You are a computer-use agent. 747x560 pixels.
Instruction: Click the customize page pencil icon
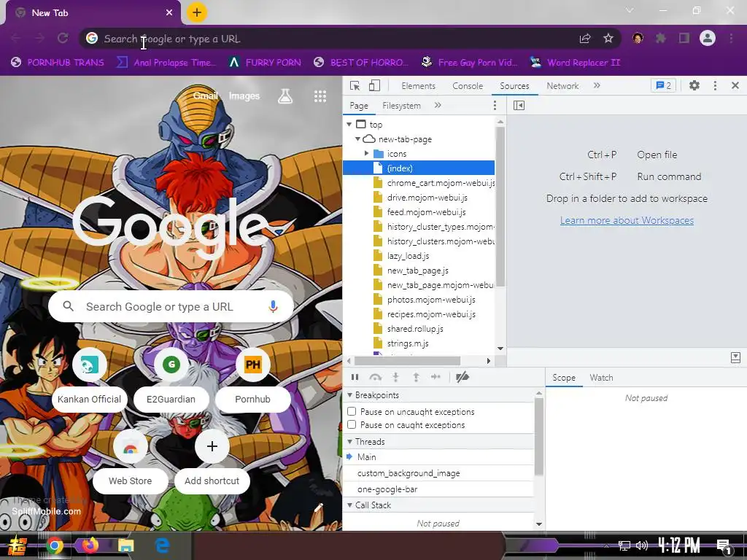point(319,508)
